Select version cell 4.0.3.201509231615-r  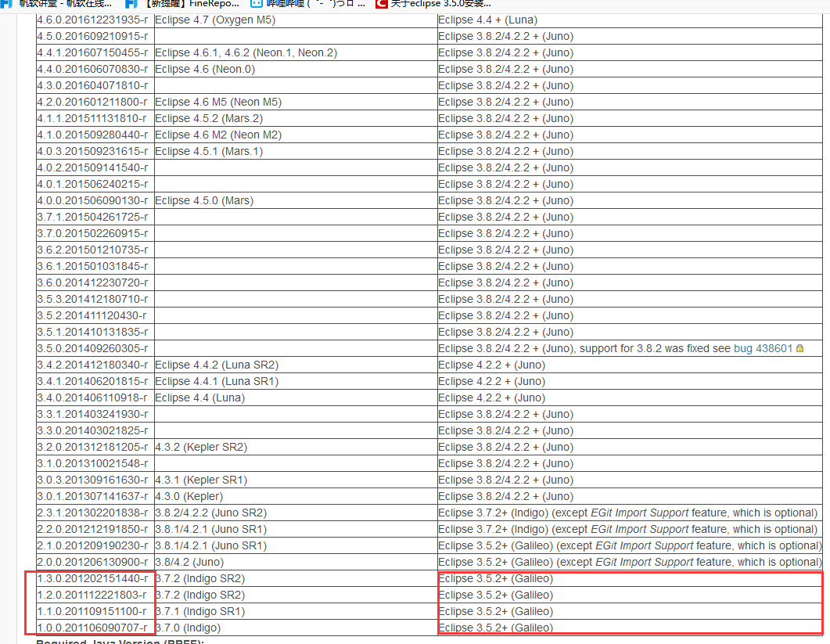click(x=95, y=151)
